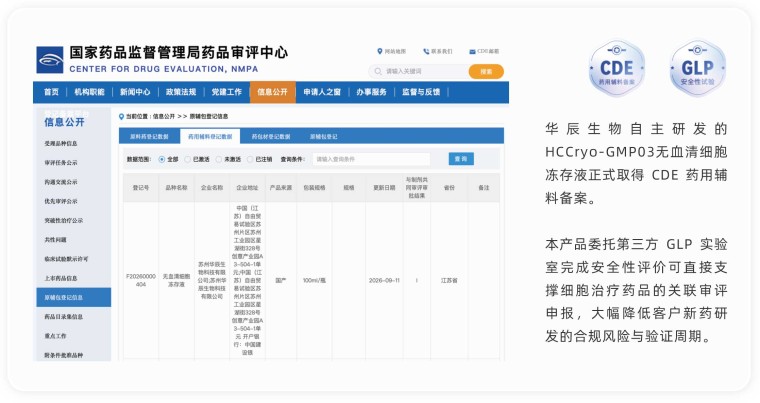The width and height of the screenshot is (760, 403).
Task: Select the 已注销 radio button
Action: coord(250,159)
